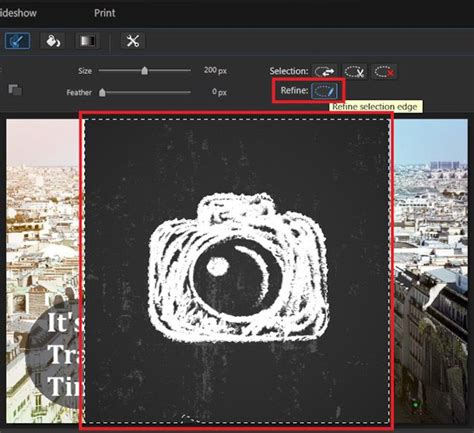This screenshot has width=474, height=433.
Task: Open the crossed wrench and screwdriver tools
Action: click(x=133, y=41)
